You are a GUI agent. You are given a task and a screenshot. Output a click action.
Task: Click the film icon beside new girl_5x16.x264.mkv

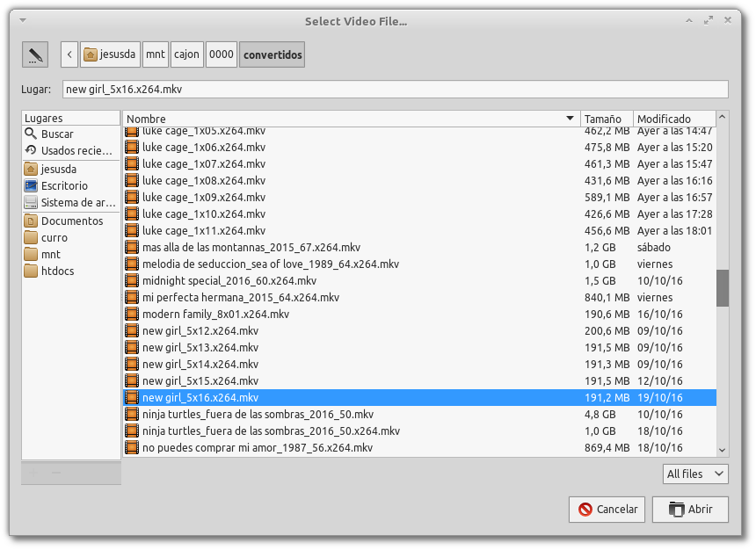coord(133,397)
